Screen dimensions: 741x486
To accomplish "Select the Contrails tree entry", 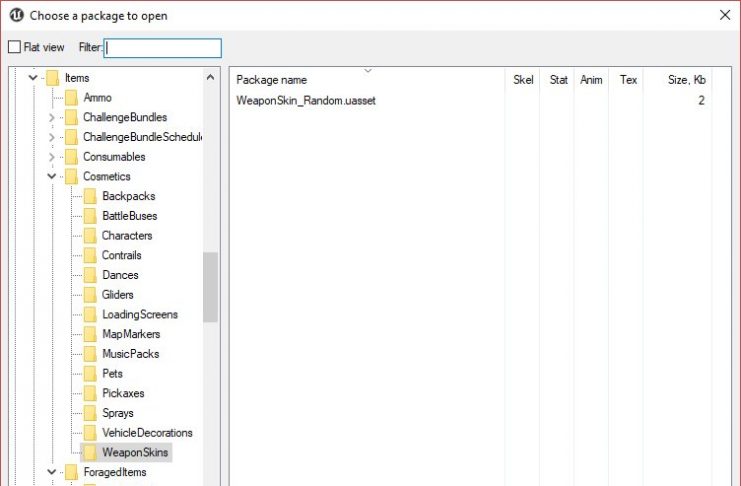I will pyautogui.click(x=121, y=255).
